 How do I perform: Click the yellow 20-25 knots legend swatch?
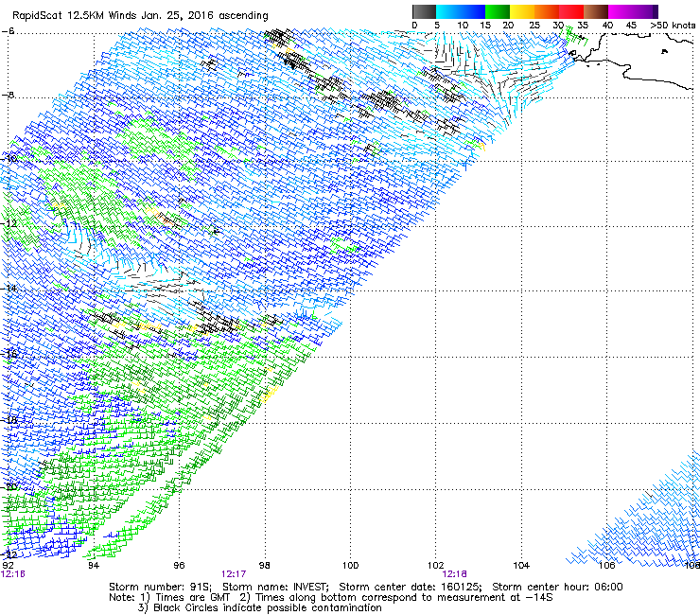point(522,11)
